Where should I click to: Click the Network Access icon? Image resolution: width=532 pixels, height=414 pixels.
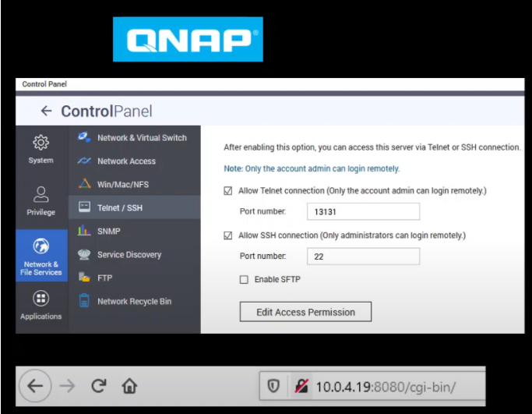click(84, 161)
